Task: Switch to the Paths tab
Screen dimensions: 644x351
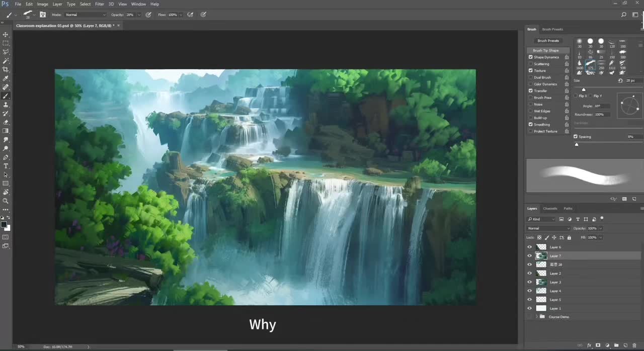Action: (568, 208)
